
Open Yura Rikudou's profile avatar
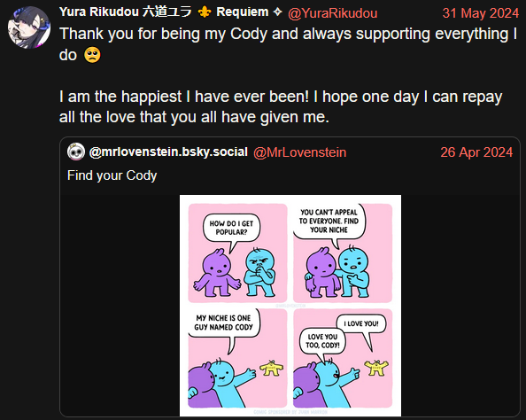29,27
